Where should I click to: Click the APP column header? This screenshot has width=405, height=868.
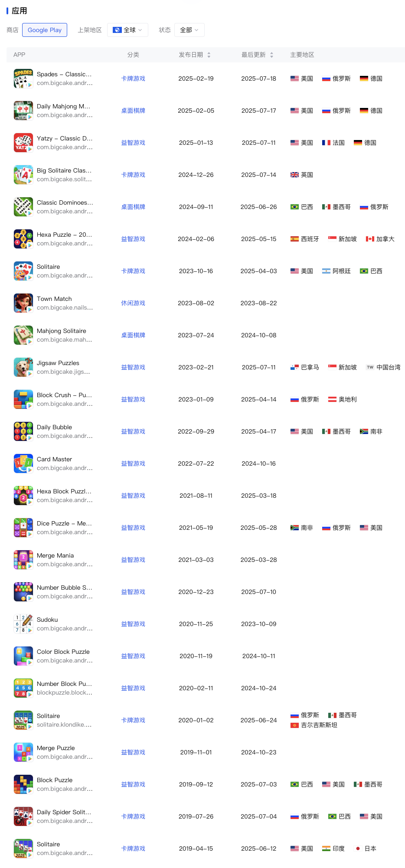tap(20, 55)
